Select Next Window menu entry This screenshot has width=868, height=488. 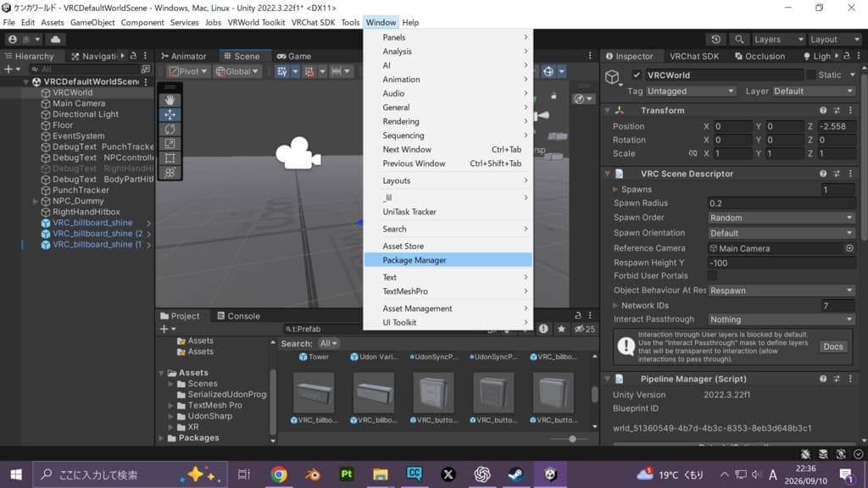click(x=448, y=149)
